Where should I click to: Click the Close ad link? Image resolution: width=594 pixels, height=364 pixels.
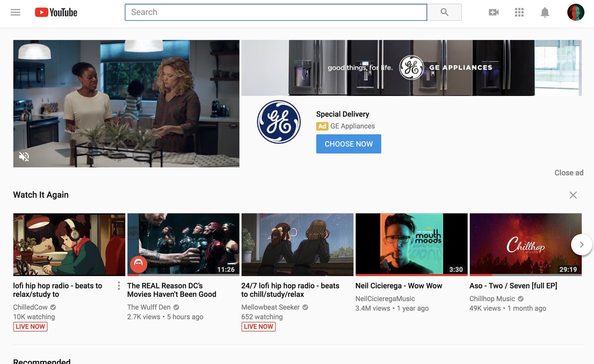click(x=569, y=173)
